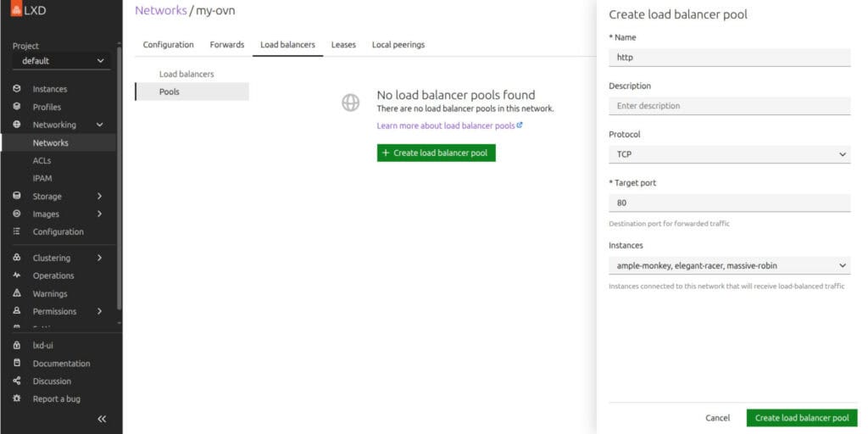Switch to the Configuration tab
Image resolution: width=868 pixels, height=434 pixels.
(169, 45)
